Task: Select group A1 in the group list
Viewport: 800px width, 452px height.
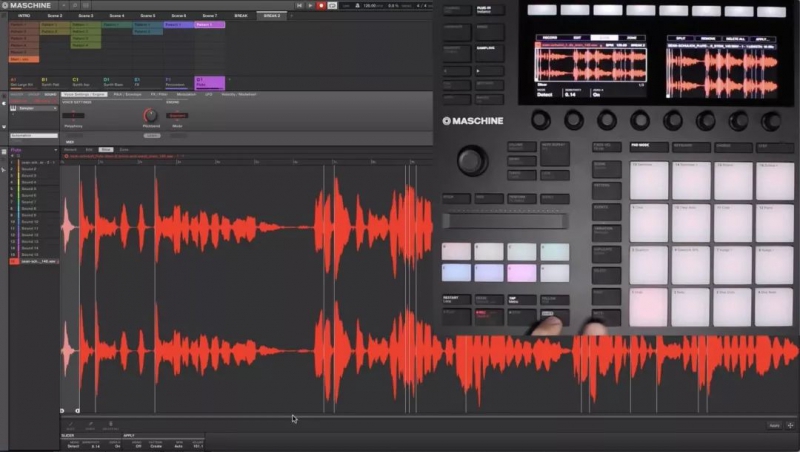Action: pos(24,82)
